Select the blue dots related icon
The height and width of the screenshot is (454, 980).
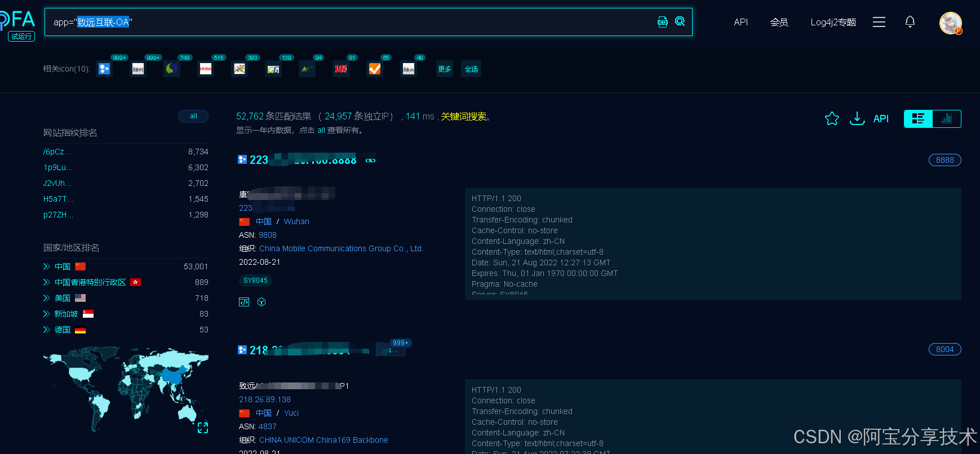coord(104,69)
